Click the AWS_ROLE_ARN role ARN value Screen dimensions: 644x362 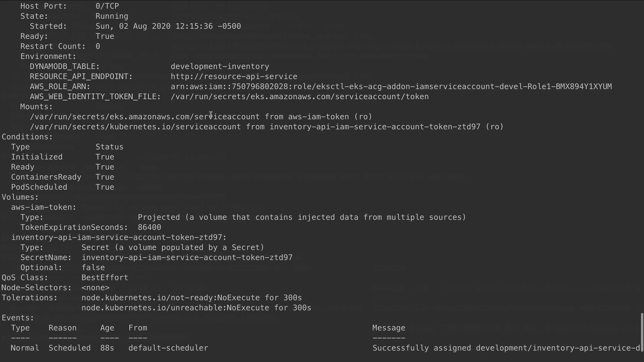click(391, 86)
